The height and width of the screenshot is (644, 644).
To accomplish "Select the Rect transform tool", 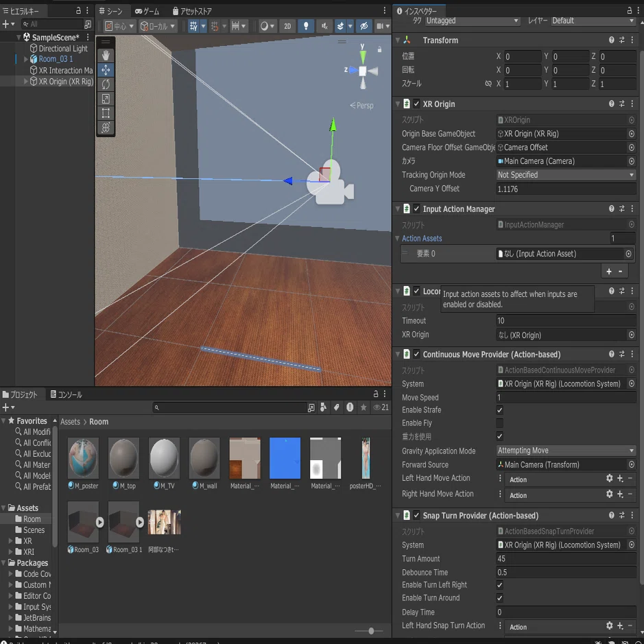I will pyautogui.click(x=106, y=113).
